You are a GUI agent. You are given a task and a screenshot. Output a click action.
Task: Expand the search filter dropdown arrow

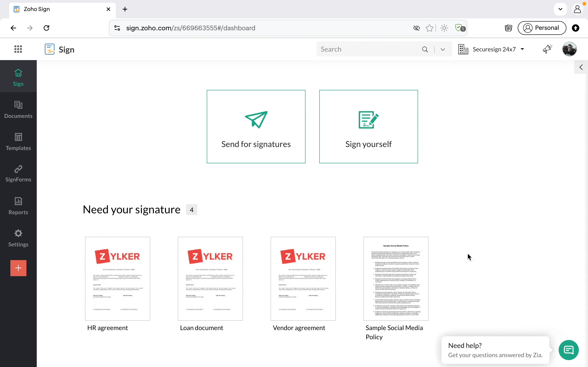(x=443, y=49)
